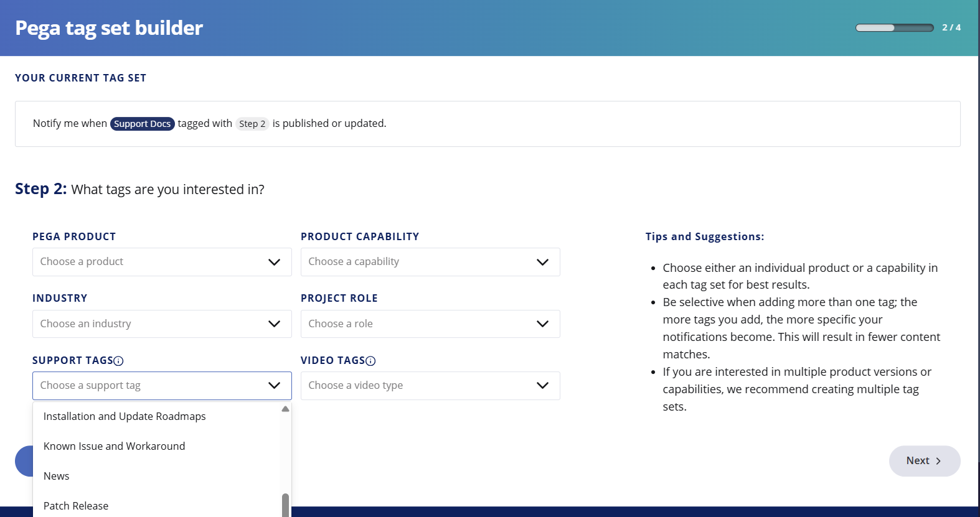The width and height of the screenshot is (980, 517).
Task: Expand the Project Role dropdown
Action: click(x=430, y=324)
